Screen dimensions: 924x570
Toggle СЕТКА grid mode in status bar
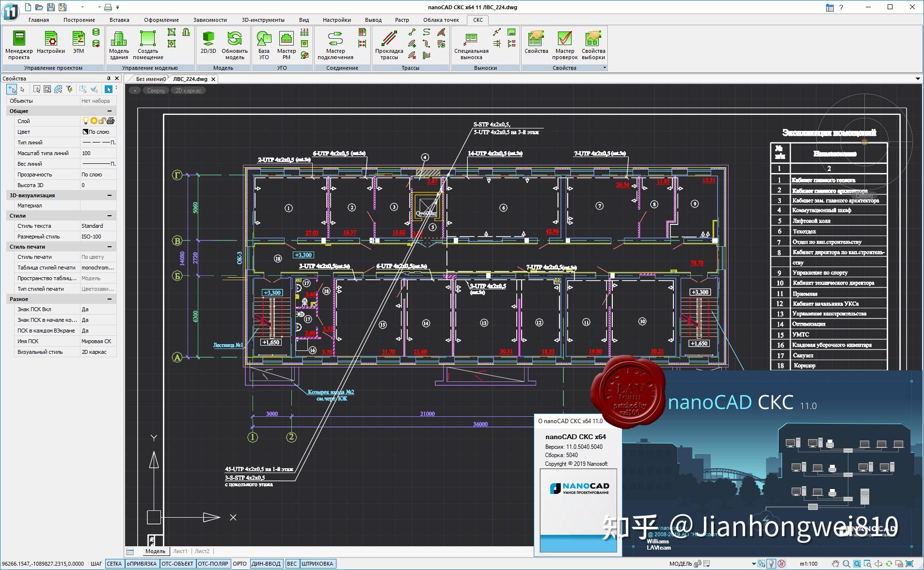115,563
